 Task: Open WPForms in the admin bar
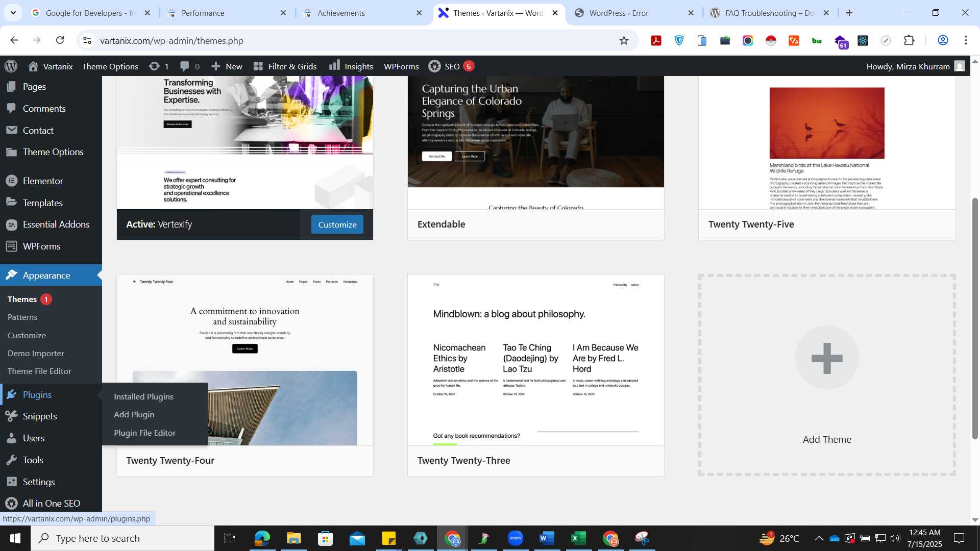coord(401,66)
